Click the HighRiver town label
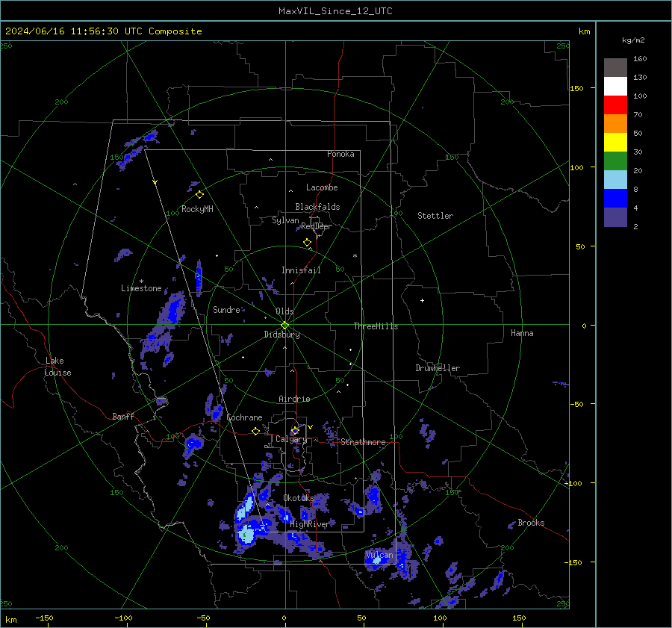 coord(309,524)
